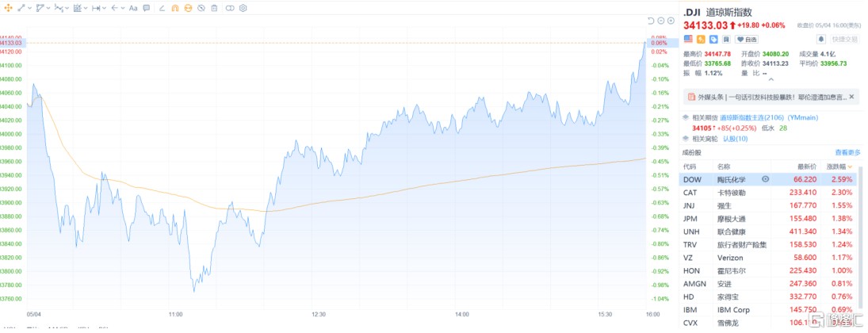
Task: Open 查看更多 link for constituents
Action: (847, 152)
